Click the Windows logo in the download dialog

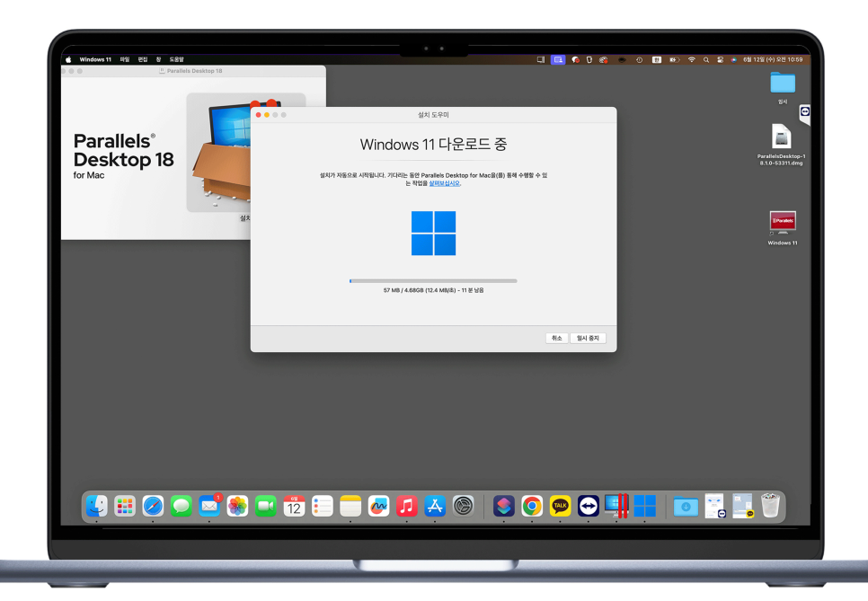(x=433, y=233)
